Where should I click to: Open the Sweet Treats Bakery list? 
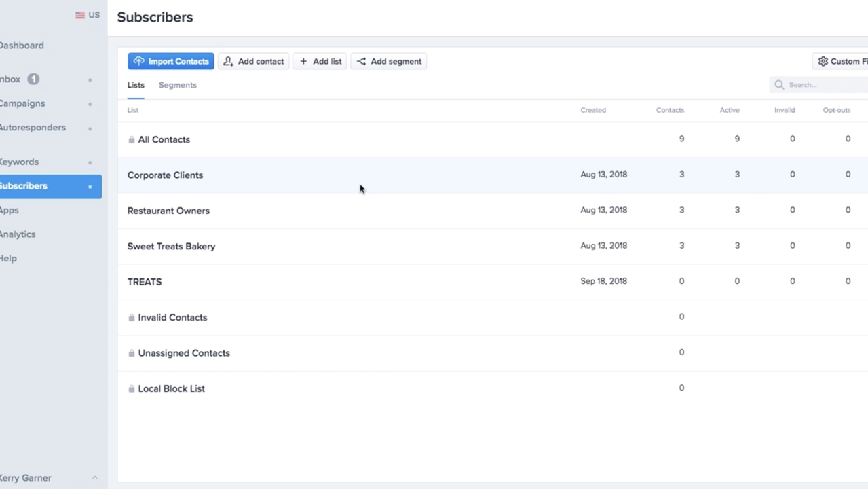coord(171,247)
